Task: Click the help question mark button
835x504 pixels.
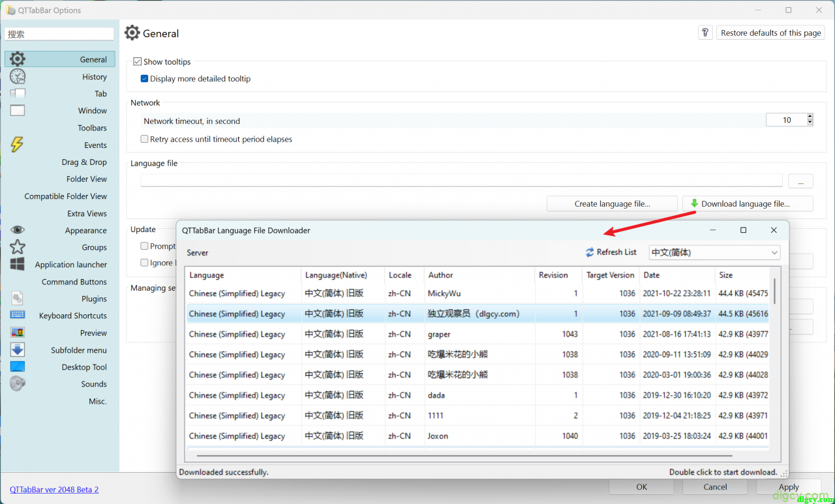Action: [x=705, y=33]
